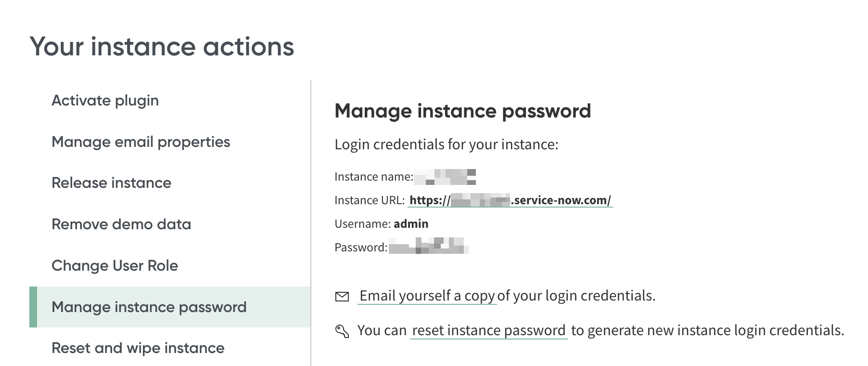Open the Change User Role action

[115, 266]
